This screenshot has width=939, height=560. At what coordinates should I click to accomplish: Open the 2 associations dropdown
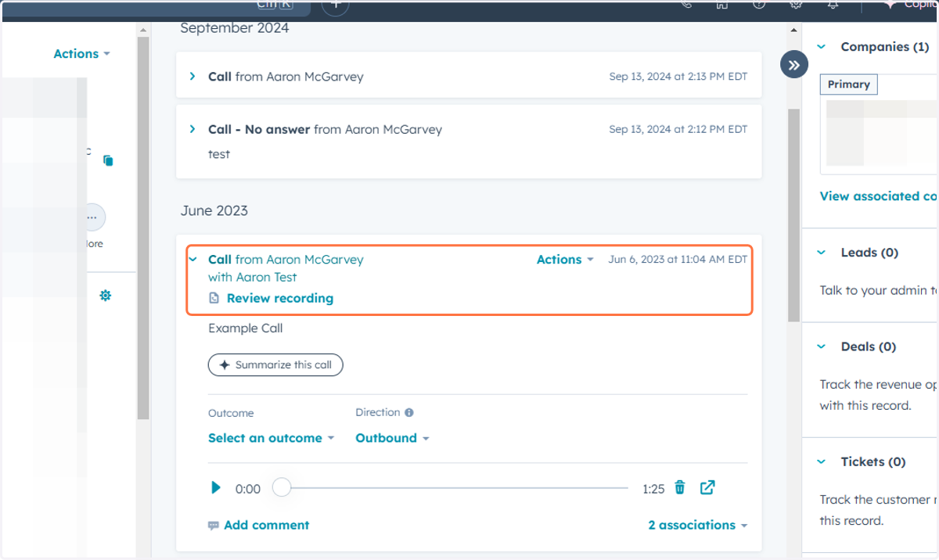697,525
